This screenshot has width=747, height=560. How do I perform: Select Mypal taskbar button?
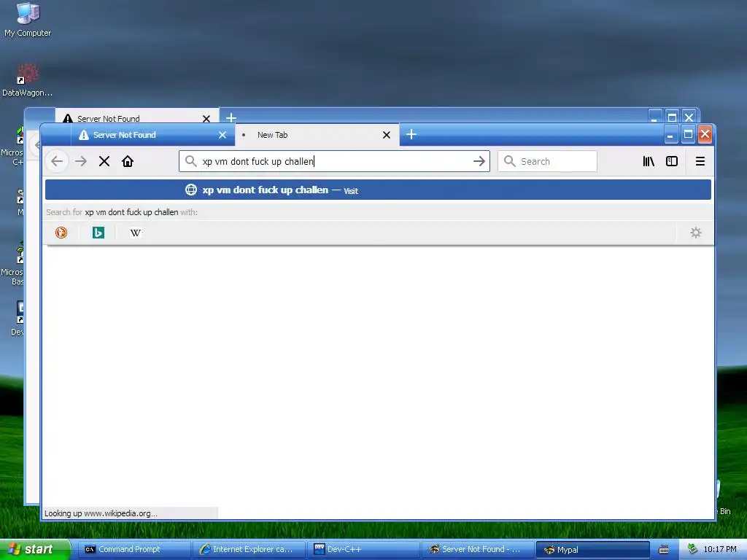[x=592, y=550]
